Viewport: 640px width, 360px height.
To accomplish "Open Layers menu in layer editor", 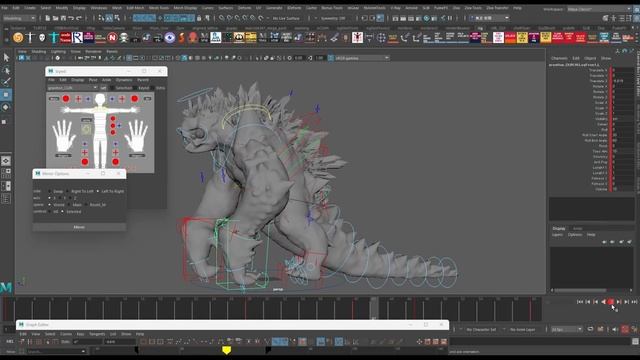I will click(558, 235).
